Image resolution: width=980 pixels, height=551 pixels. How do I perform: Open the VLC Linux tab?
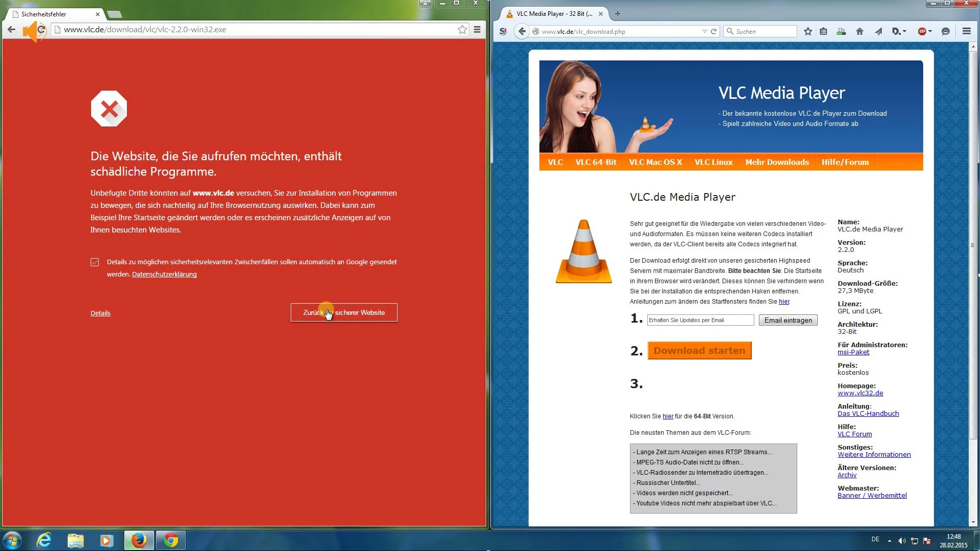(713, 162)
